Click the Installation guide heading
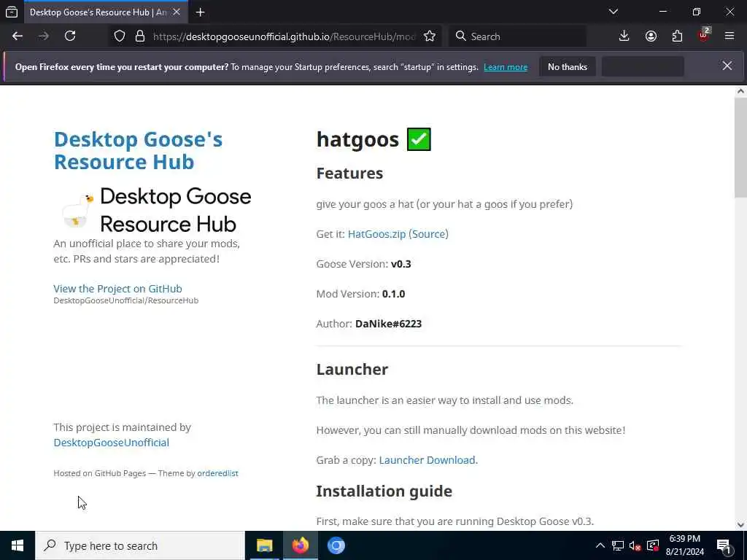This screenshot has width=747, height=560. tap(384, 491)
